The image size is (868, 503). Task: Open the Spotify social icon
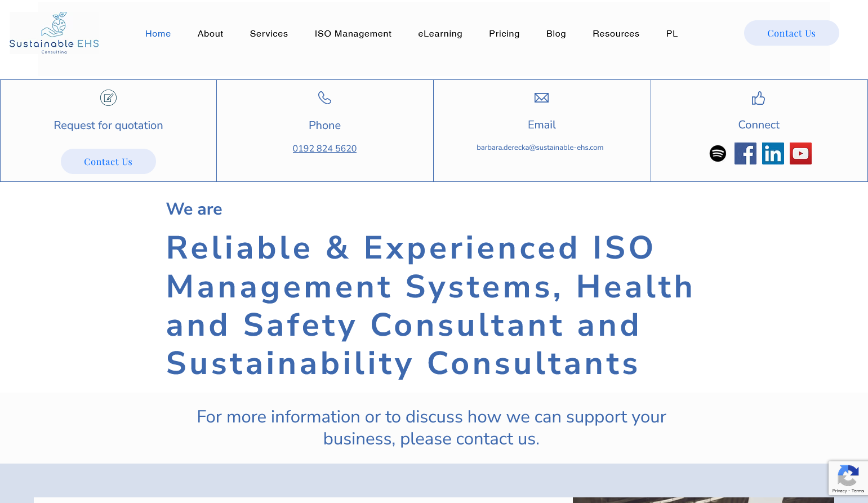click(718, 153)
